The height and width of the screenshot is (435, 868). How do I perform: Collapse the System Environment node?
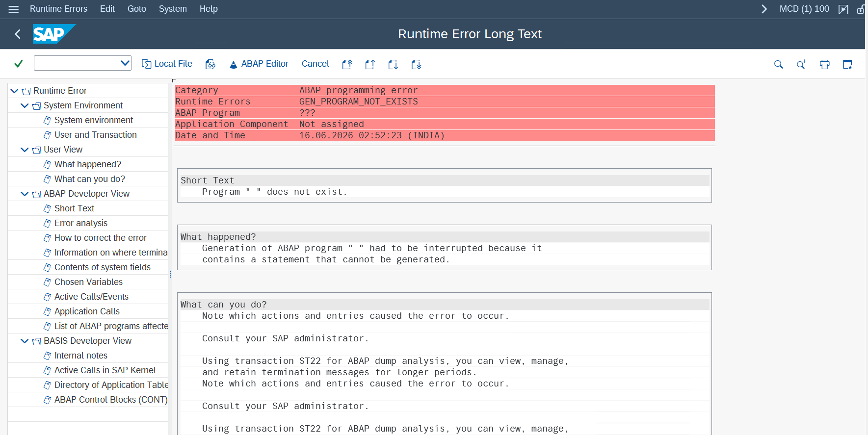[x=25, y=105]
